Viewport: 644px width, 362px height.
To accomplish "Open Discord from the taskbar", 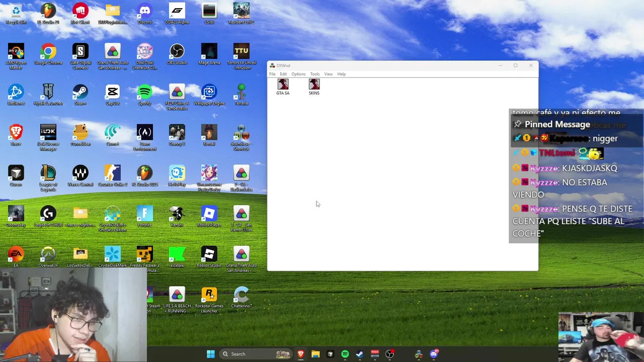I will point(434,354).
